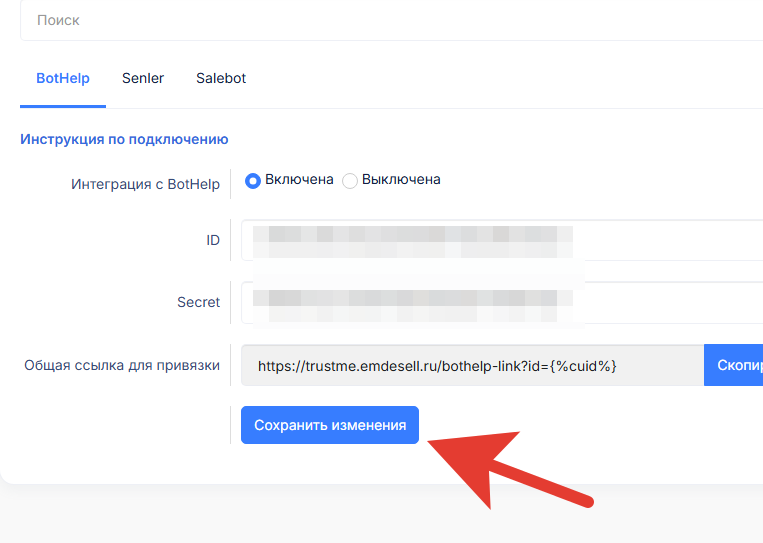
Task: Click the Выключена label text
Action: click(400, 180)
